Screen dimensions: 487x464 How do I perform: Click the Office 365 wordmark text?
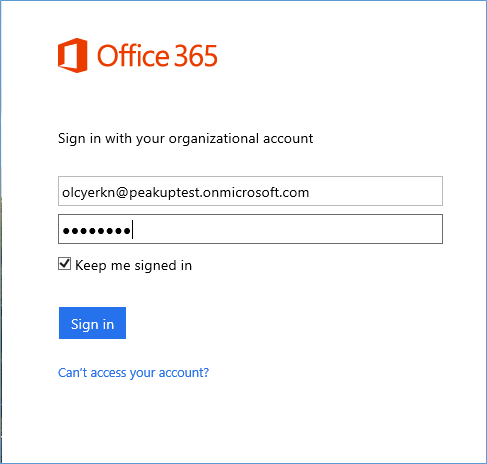157,56
